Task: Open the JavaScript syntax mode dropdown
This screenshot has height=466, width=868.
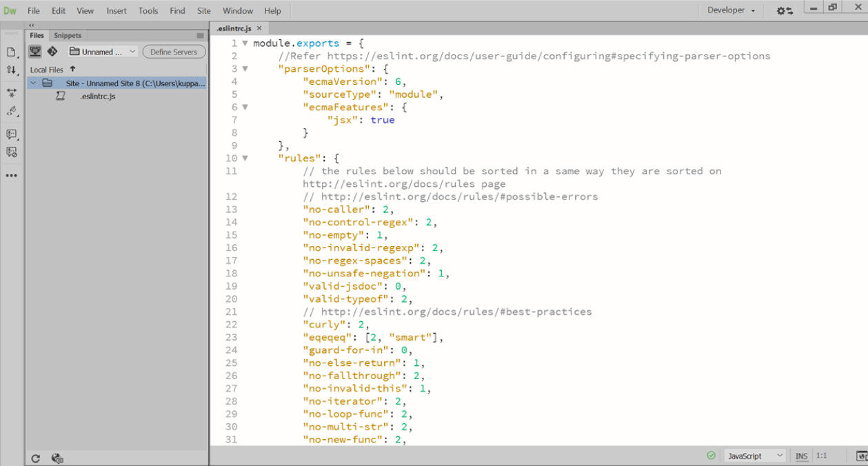Action: pos(754,456)
